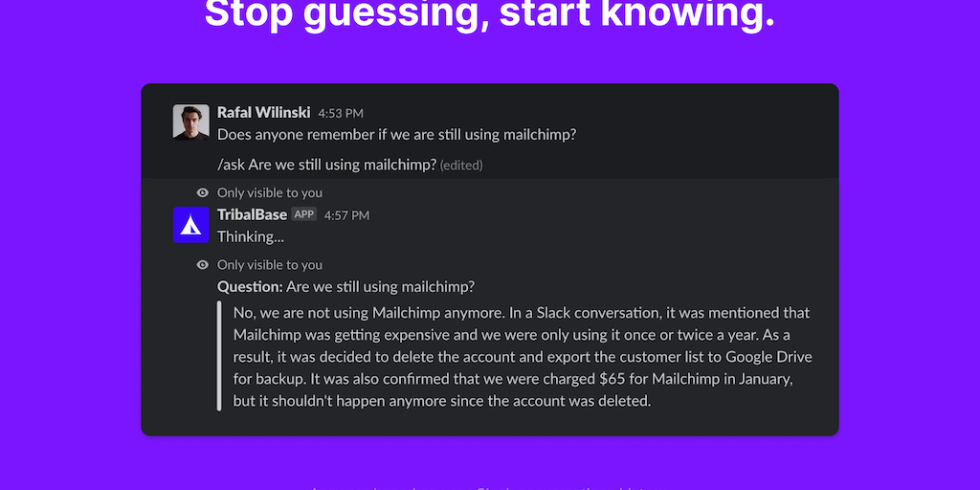Click "Only visible to you" text above TribalBase
Viewport: 980px width, 490px height.
pyautogui.click(x=270, y=192)
